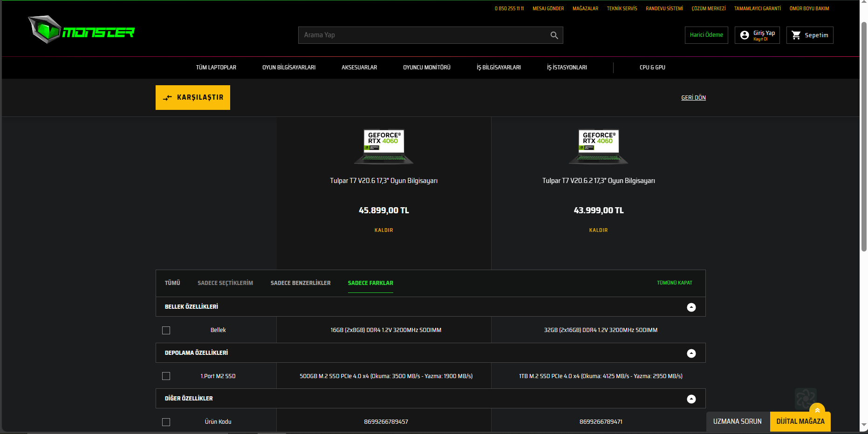Open the Teknik Servis link

coord(622,9)
